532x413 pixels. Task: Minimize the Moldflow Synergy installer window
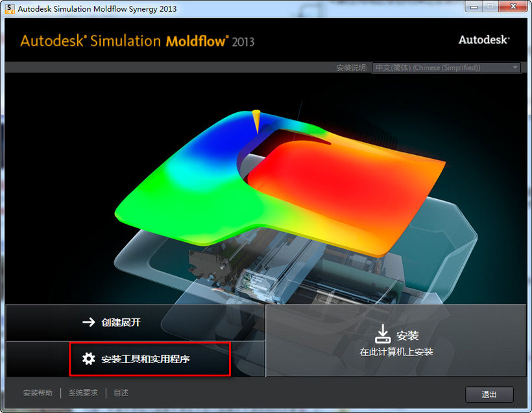click(x=474, y=6)
